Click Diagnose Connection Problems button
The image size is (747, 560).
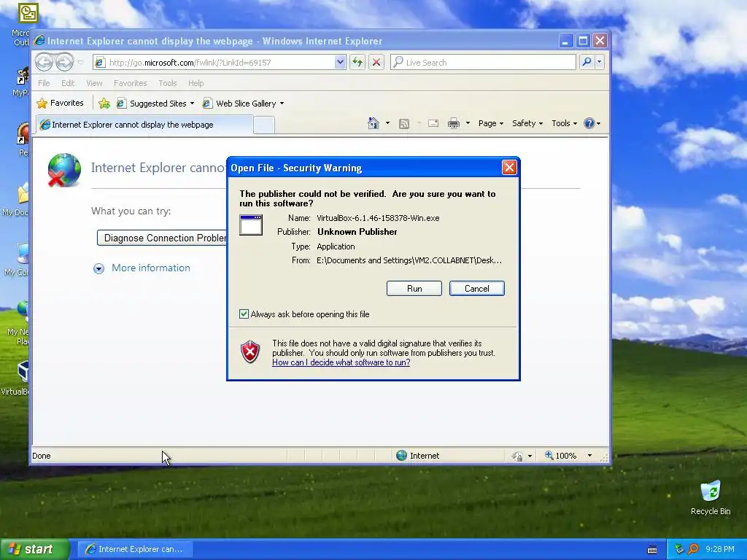pyautogui.click(x=162, y=238)
